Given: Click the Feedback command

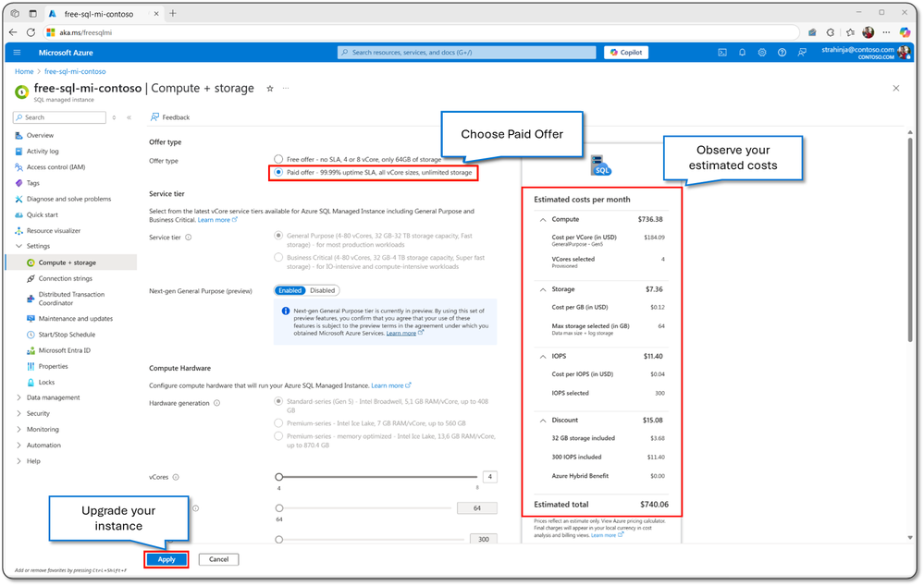Looking at the screenshot, I should pyautogui.click(x=170, y=117).
